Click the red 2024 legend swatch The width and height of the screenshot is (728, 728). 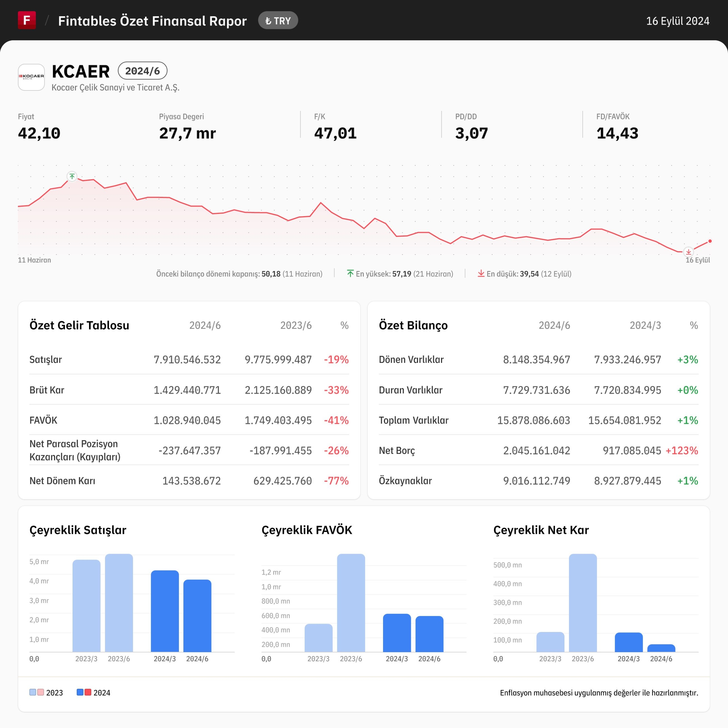[88, 692]
